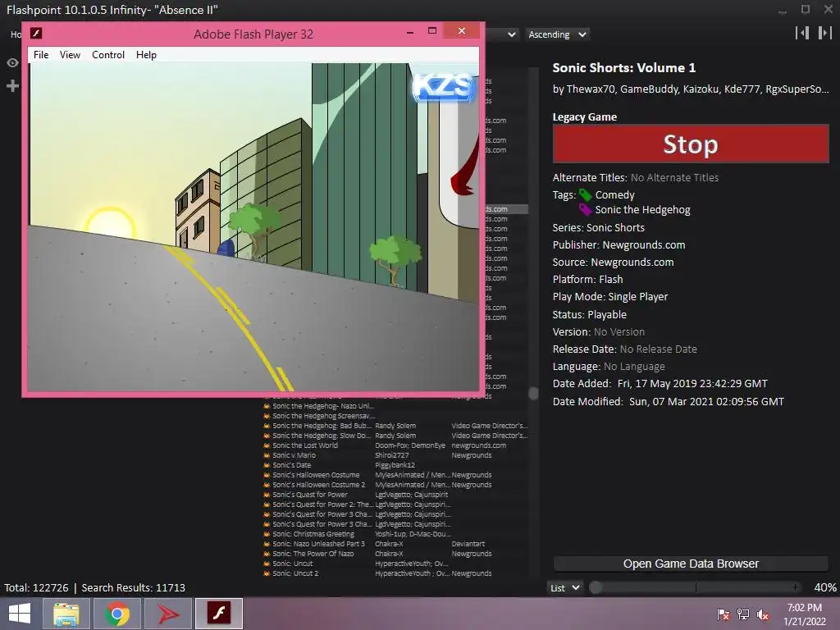
Task: Click the Sonic the Hedgehog tag label
Action: tap(643, 210)
